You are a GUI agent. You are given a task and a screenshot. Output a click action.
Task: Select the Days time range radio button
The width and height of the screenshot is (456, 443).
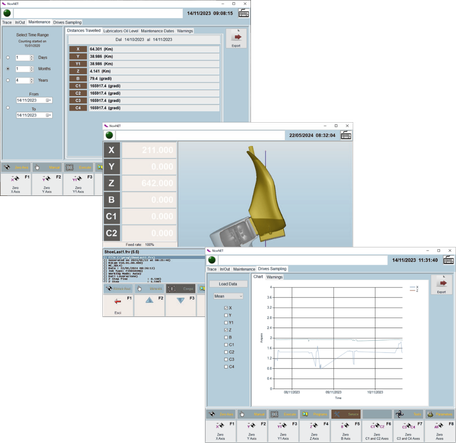click(x=8, y=58)
